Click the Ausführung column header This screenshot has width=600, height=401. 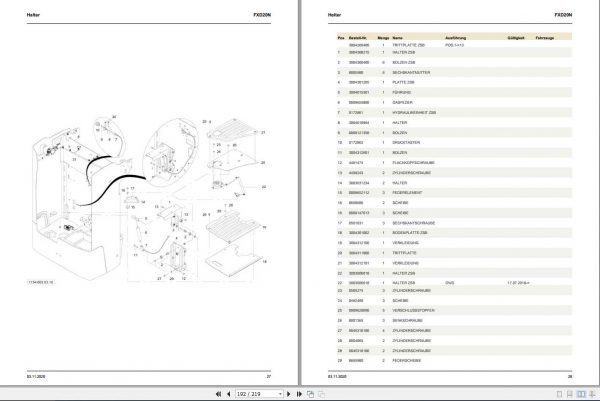[x=455, y=38]
